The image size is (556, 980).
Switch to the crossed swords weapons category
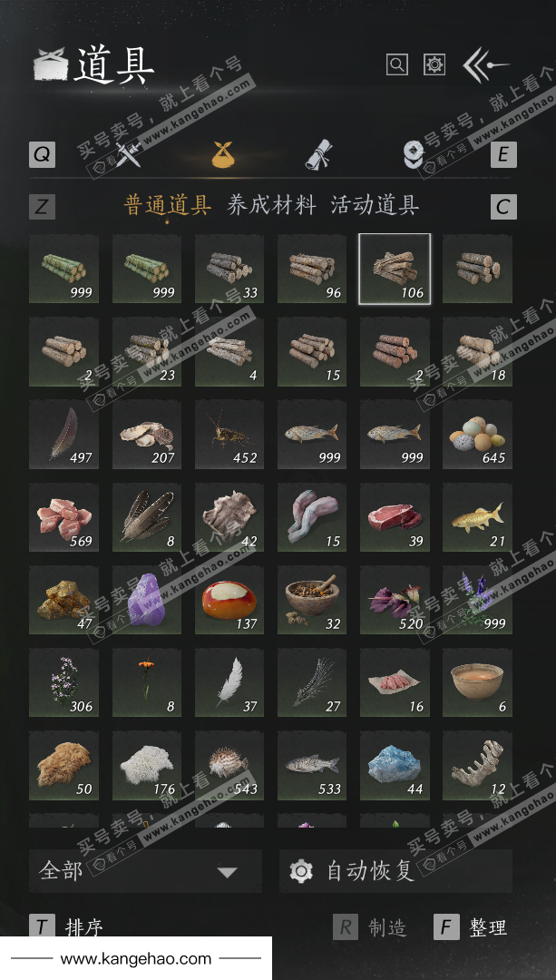click(132, 153)
